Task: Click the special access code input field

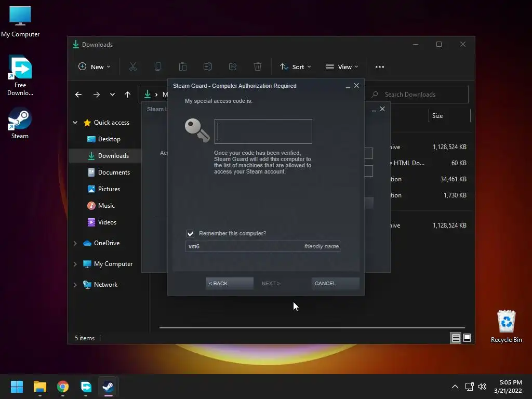Action: [x=263, y=131]
